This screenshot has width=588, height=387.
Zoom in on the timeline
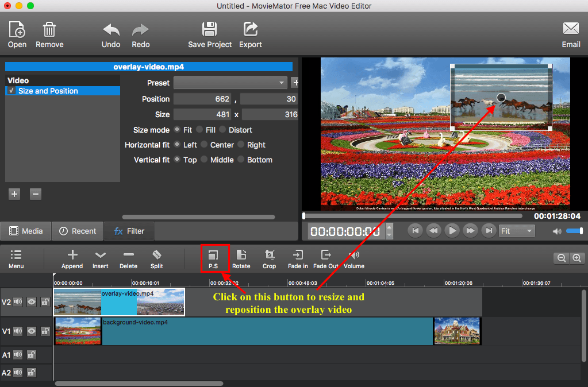[x=577, y=258]
